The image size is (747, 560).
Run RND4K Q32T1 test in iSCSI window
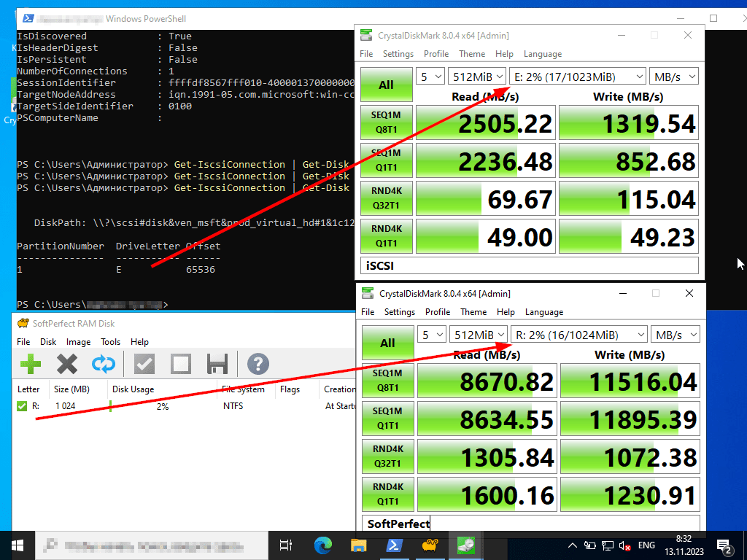387,198
